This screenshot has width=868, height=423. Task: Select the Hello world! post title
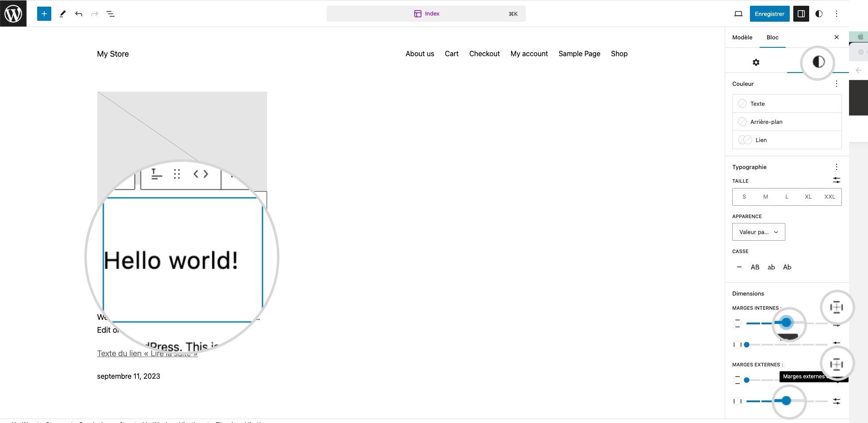point(171,260)
